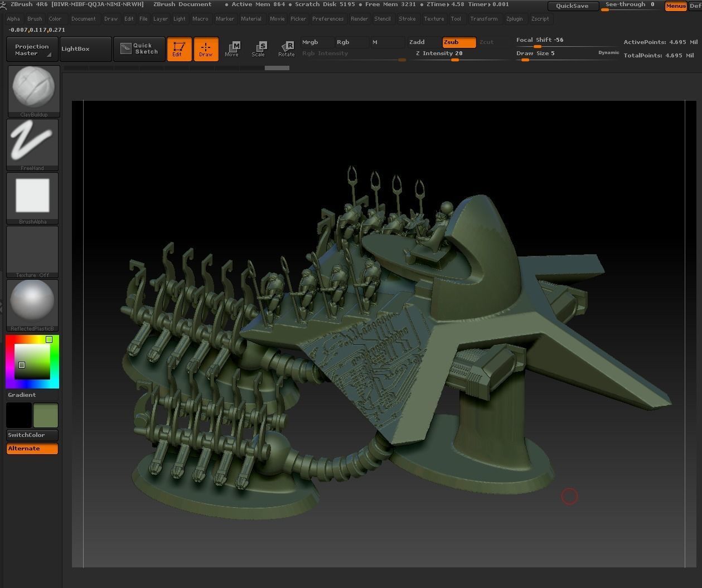Screen dimensions: 702x588
Task: Open the Texture Off selector
Action: coord(33,252)
